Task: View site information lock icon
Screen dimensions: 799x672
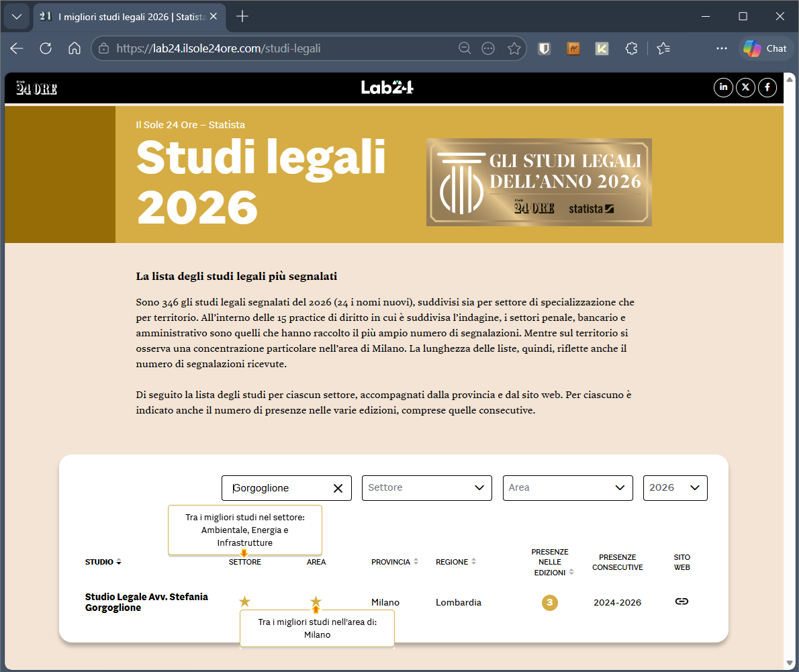Action: click(103, 48)
